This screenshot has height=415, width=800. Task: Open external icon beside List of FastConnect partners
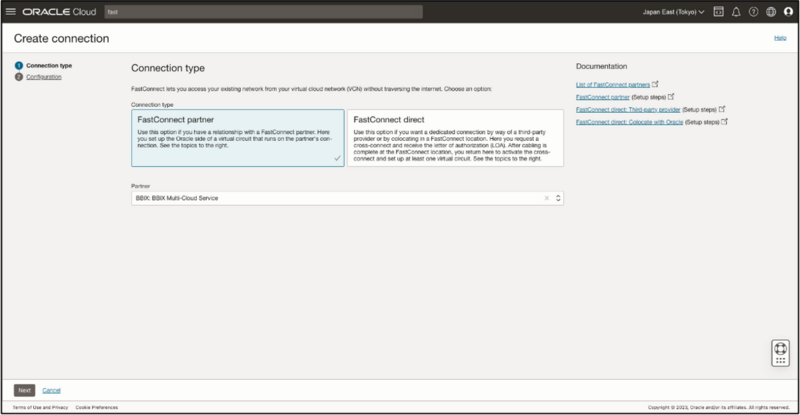(656, 84)
